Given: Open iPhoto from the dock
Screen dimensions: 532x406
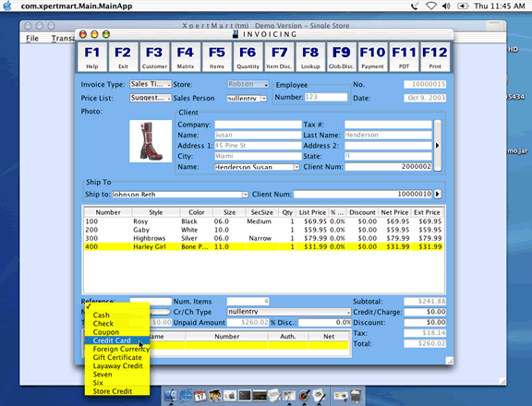Looking at the screenshot, I should 215,395.
